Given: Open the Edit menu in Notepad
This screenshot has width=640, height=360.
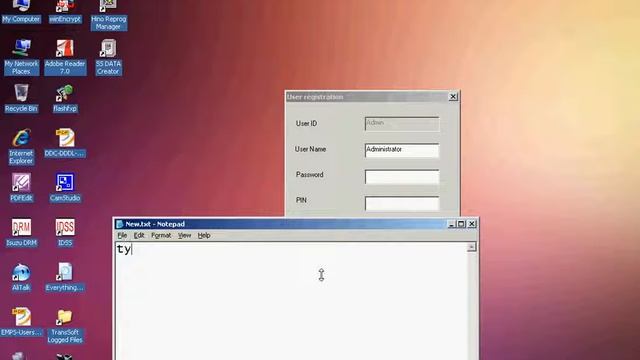Looking at the screenshot, I should tap(139, 236).
